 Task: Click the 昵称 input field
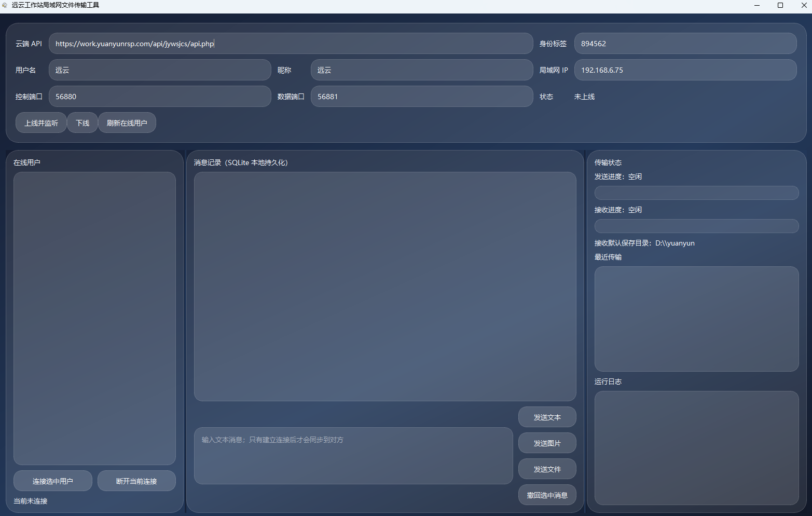tap(421, 70)
